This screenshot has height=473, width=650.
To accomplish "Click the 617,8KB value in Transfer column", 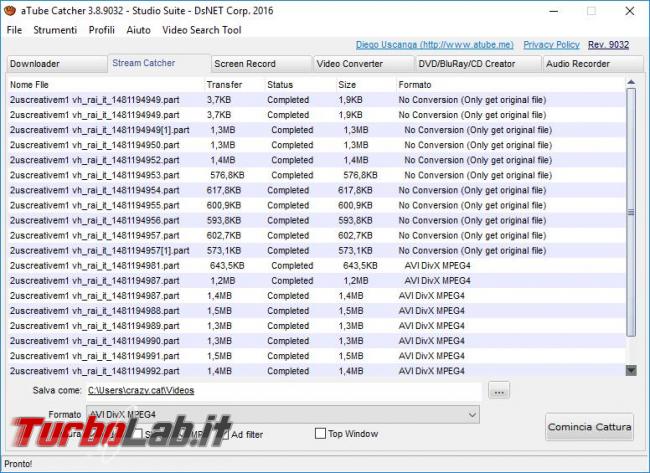I will [224, 190].
